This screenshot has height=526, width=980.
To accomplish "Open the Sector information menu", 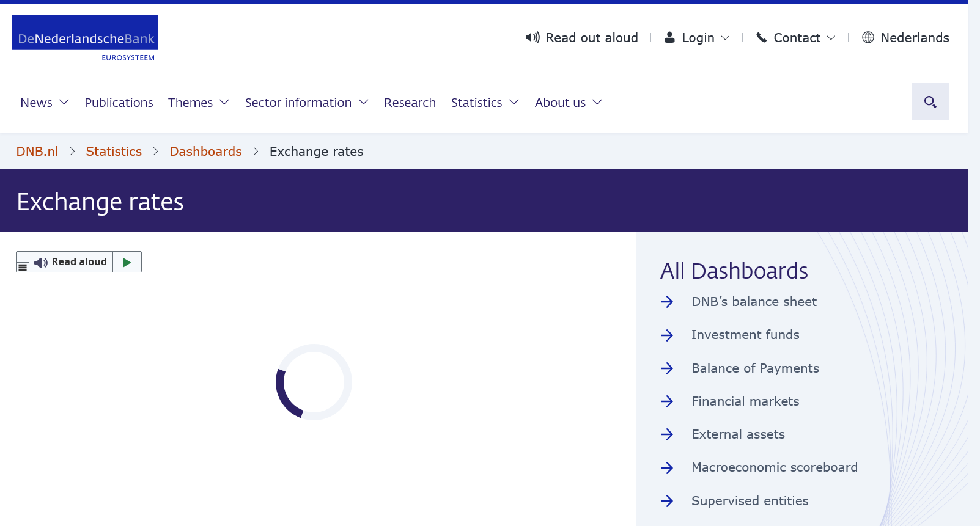I will [x=306, y=103].
